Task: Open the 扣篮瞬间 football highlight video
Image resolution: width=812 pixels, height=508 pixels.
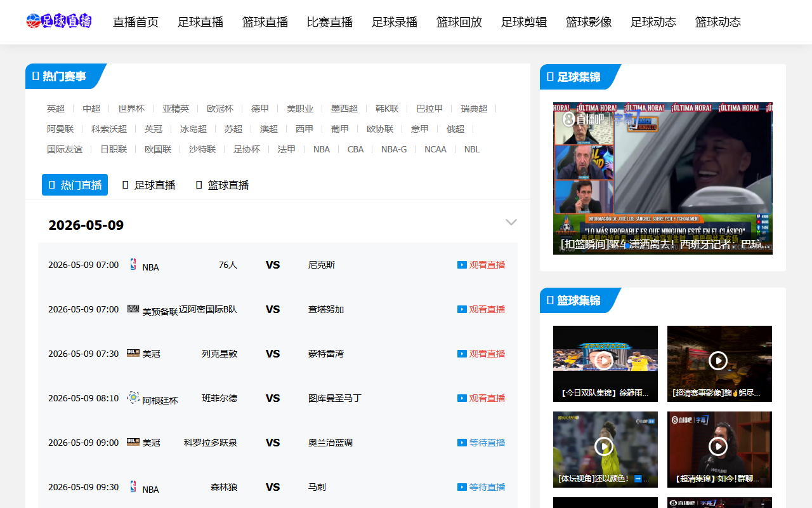Action: pos(663,178)
